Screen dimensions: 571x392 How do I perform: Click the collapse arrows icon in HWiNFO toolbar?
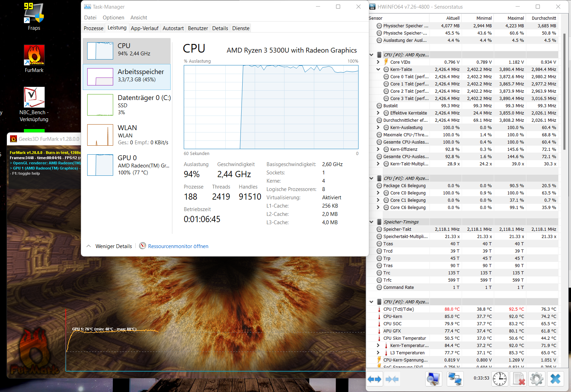[392, 379]
